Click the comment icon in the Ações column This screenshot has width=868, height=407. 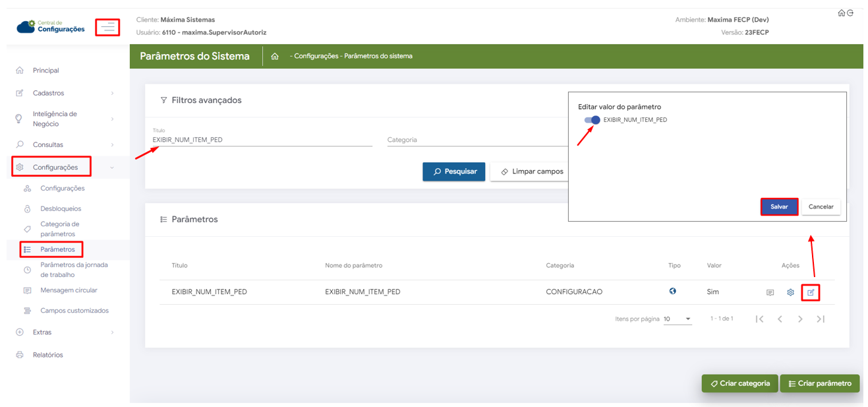point(770,292)
